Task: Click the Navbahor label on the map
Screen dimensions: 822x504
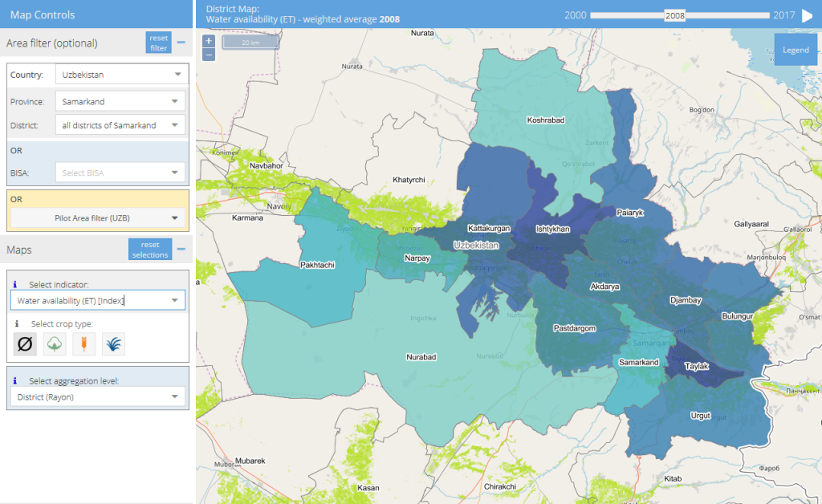Action: [x=266, y=165]
